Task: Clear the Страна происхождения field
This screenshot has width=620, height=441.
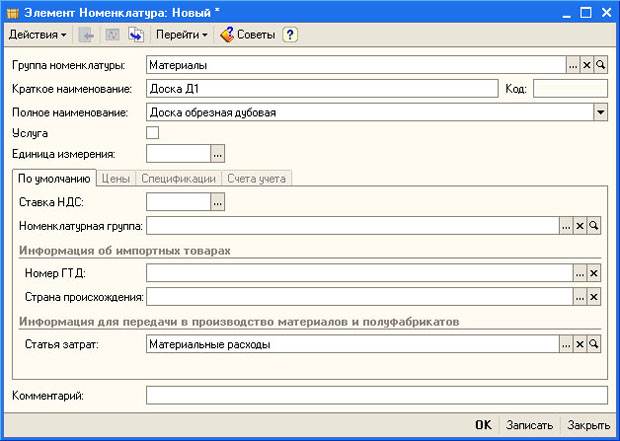Action: point(594,297)
